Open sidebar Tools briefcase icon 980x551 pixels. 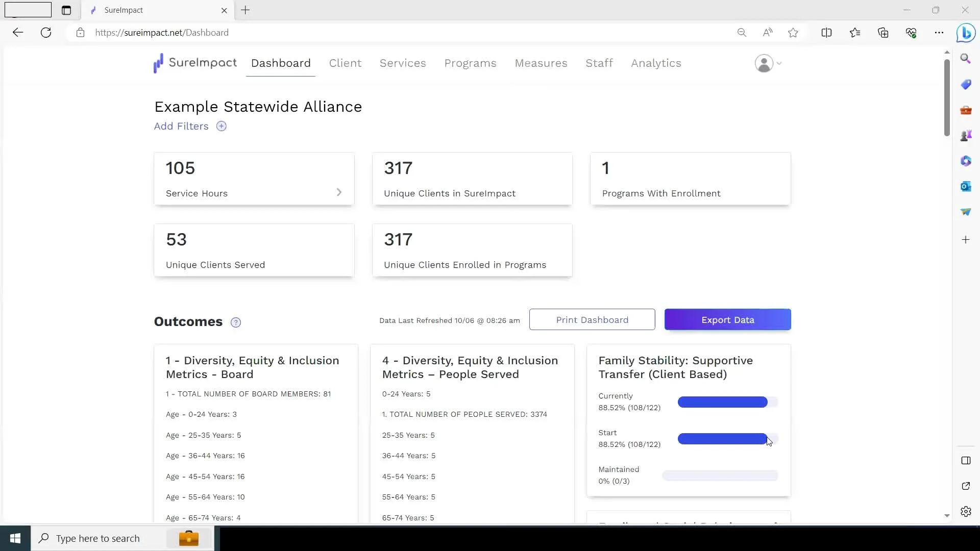point(966,110)
